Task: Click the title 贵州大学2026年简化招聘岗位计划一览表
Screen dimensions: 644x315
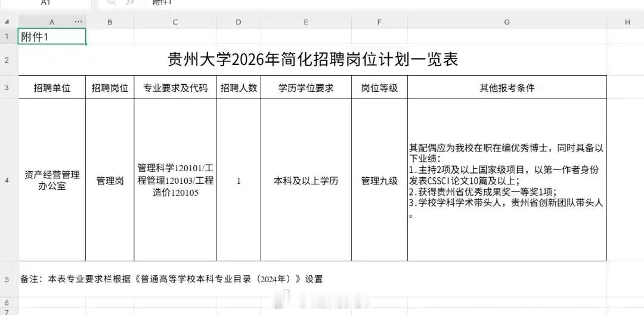Action: click(x=312, y=60)
